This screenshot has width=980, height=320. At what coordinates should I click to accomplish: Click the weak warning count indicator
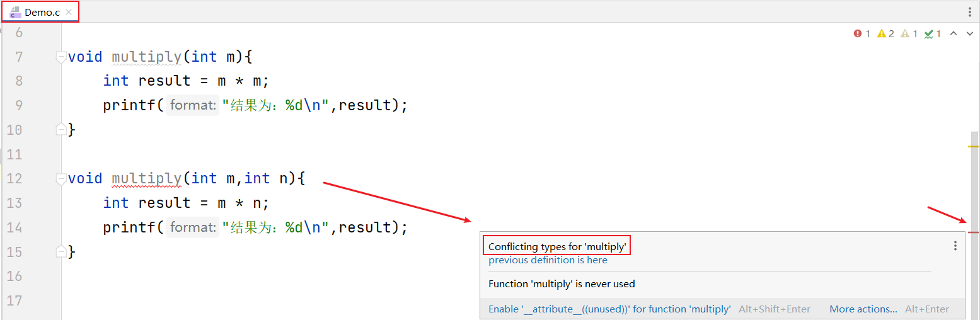[x=909, y=34]
